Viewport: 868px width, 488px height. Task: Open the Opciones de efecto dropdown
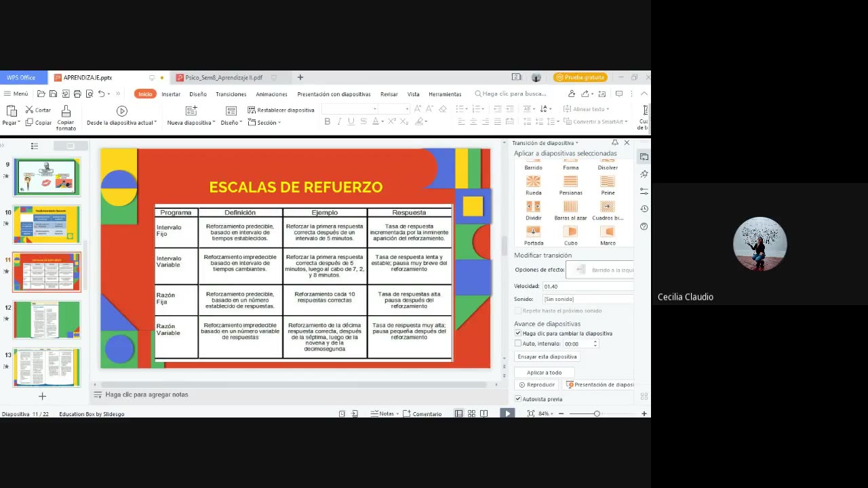(x=600, y=270)
